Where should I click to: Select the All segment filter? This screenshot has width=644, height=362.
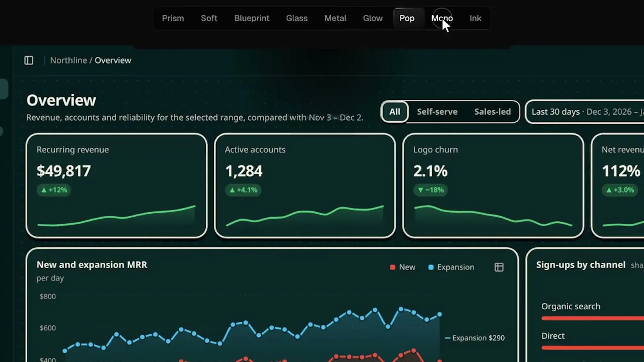pyautogui.click(x=395, y=111)
